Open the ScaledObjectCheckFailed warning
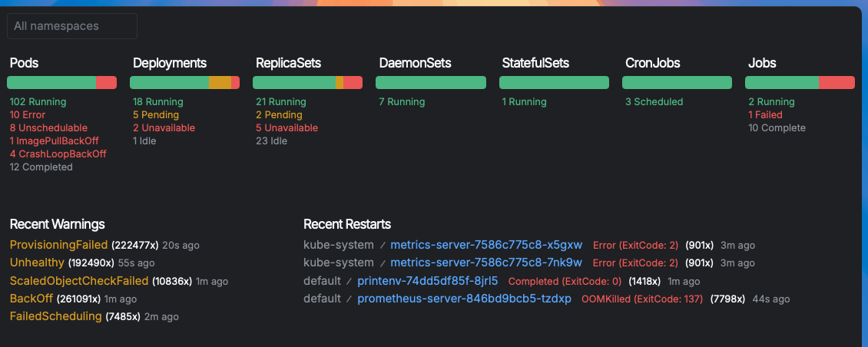The image size is (868, 347). pyautogui.click(x=79, y=281)
